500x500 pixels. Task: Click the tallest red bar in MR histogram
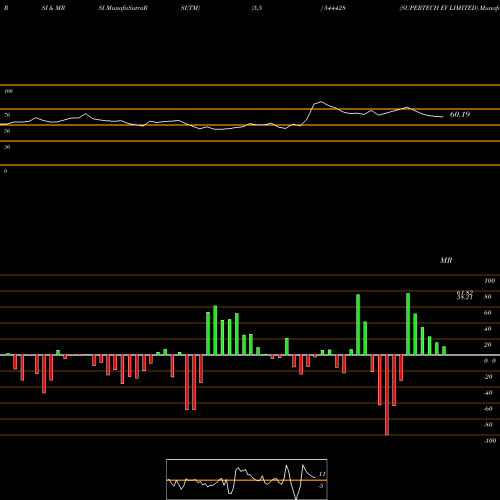pos(387,395)
